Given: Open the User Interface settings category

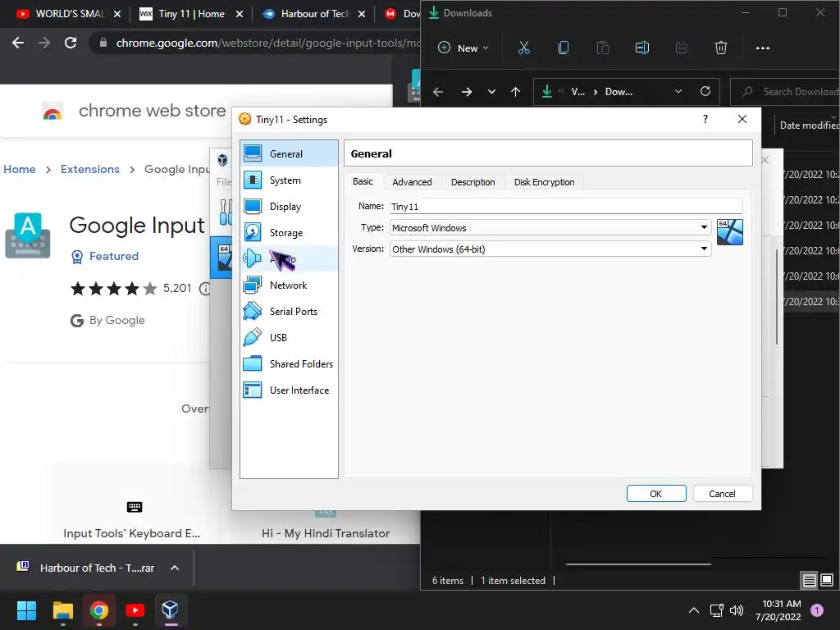Looking at the screenshot, I should pos(289,390).
